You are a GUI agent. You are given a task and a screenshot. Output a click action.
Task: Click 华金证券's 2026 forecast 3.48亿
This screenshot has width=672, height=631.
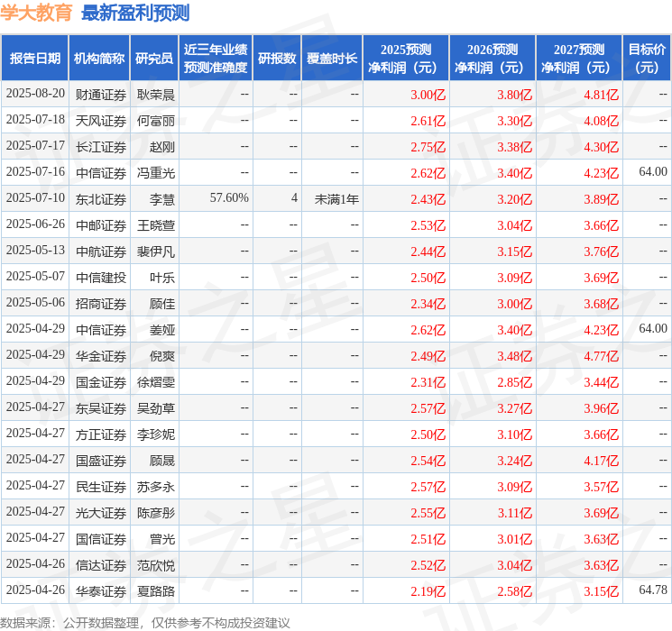click(515, 356)
